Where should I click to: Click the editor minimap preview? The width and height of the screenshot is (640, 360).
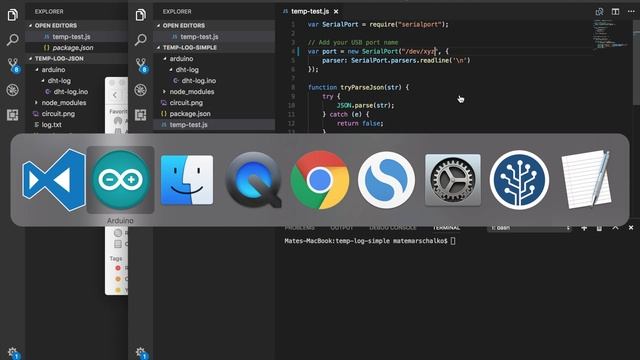(610, 35)
